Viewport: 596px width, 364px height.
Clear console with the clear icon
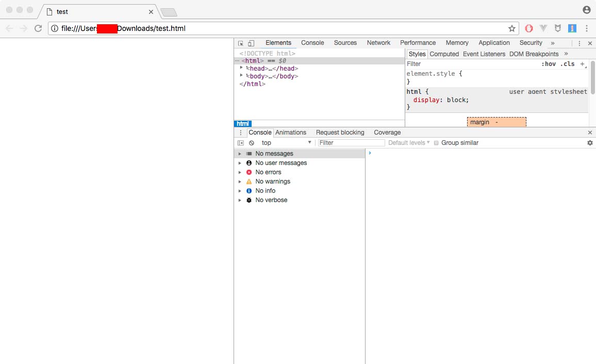pos(252,143)
